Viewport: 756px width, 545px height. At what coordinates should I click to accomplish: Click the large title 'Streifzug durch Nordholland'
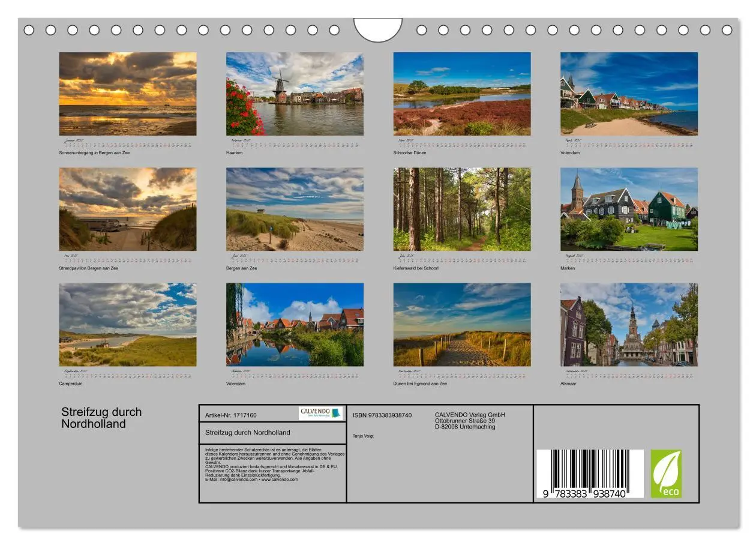(101, 418)
